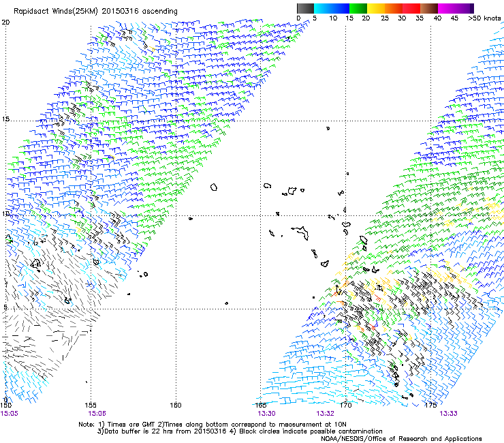Image resolution: width=504 pixels, height=443 pixels.
Task: Click the cyan-to-blue 5-15 knots legend band
Action: (x=332, y=8)
